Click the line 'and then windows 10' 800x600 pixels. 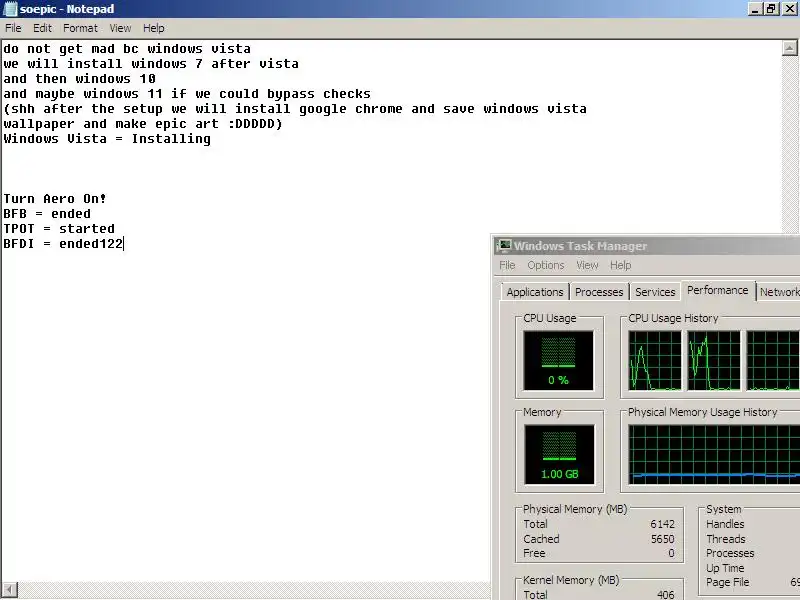pos(79,79)
